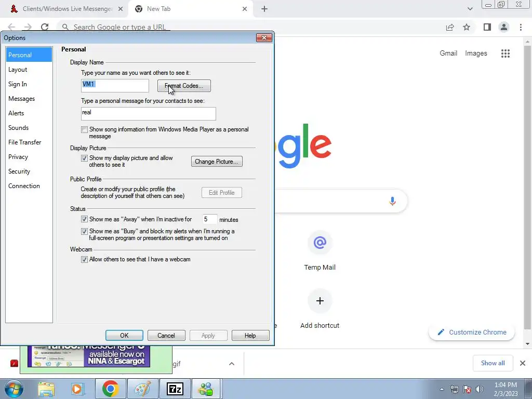Image resolution: width=532 pixels, height=399 pixels.
Task: Open 7-Zip taskbar icon
Action: (175, 389)
